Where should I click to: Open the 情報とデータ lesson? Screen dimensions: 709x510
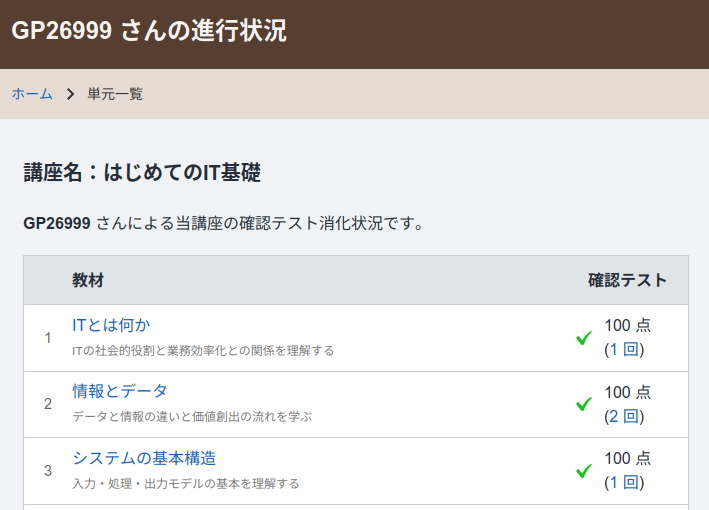point(120,391)
